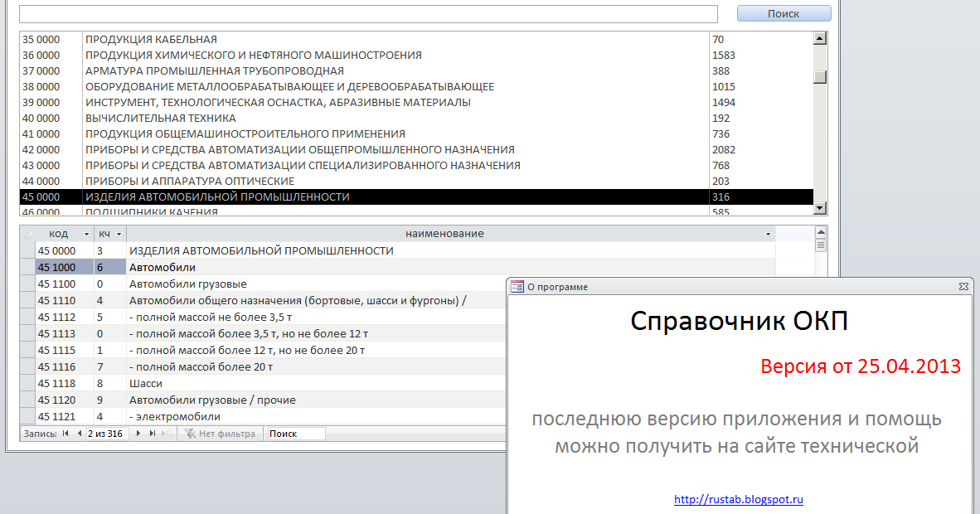Click the datasheet scroll-up arrow
The width and height of the screenshot is (980, 514).
coord(821,233)
